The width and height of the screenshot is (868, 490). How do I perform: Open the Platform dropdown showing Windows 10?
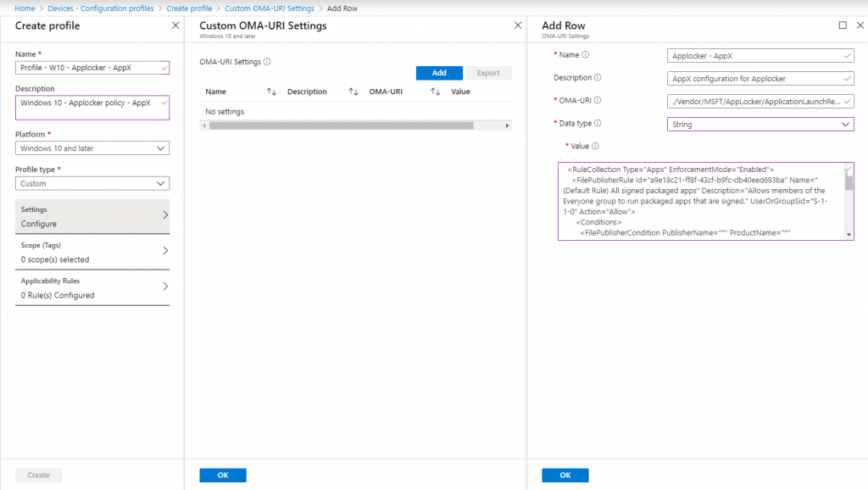pyautogui.click(x=92, y=148)
